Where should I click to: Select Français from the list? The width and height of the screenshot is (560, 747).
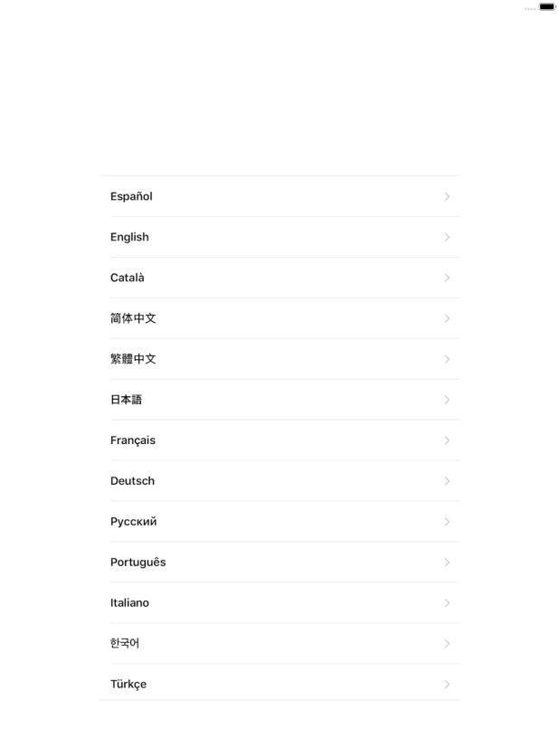pos(280,440)
